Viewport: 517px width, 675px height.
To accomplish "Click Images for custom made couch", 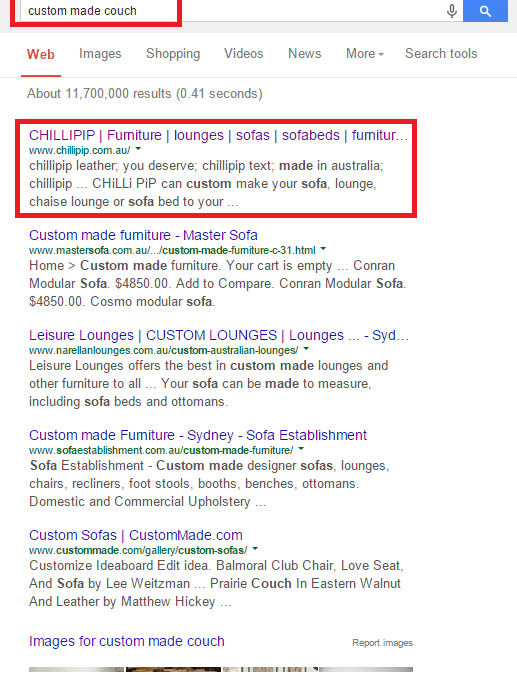I will point(127,641).
